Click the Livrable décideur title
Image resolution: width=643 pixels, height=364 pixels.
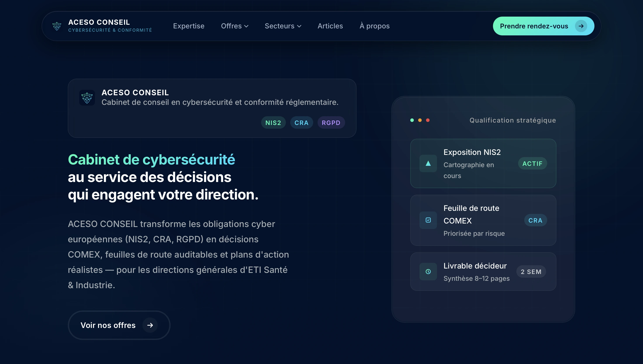tap(475, 266)
